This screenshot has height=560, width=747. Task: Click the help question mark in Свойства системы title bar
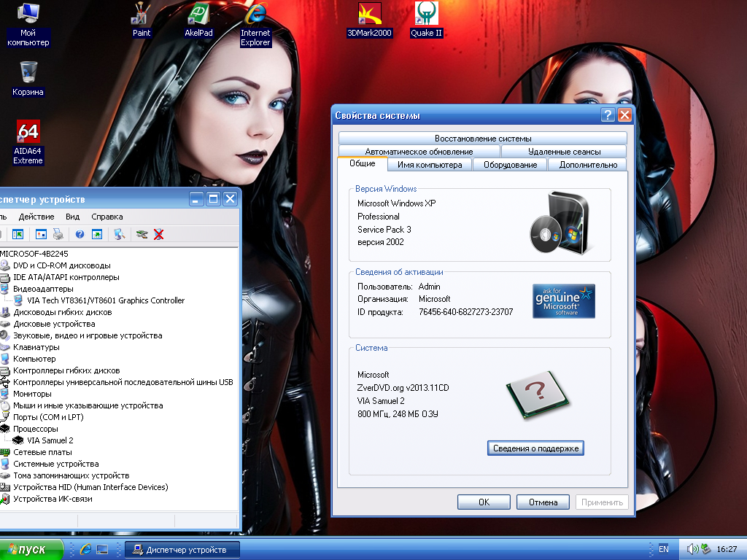(608, 115)
